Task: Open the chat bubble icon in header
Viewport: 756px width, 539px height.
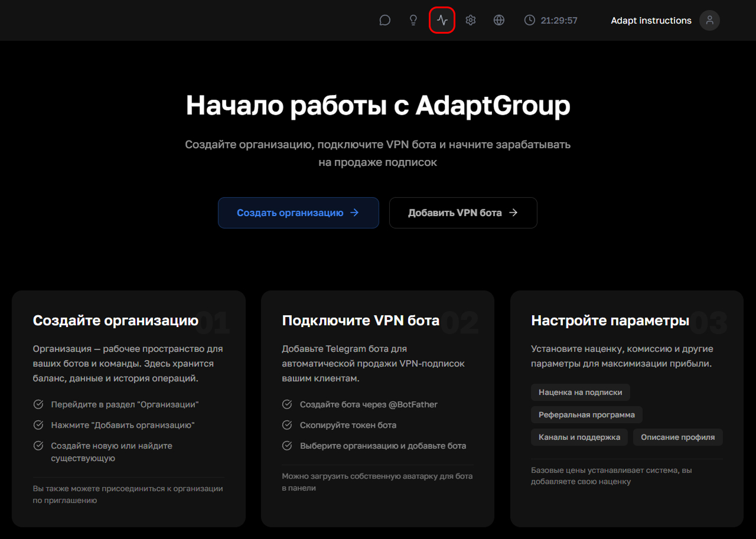Action: pyautogui.click(x=385, y=21)
